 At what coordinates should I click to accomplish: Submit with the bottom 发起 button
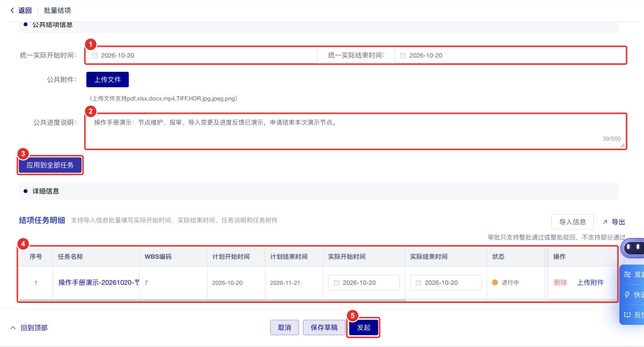pos(364,328)
